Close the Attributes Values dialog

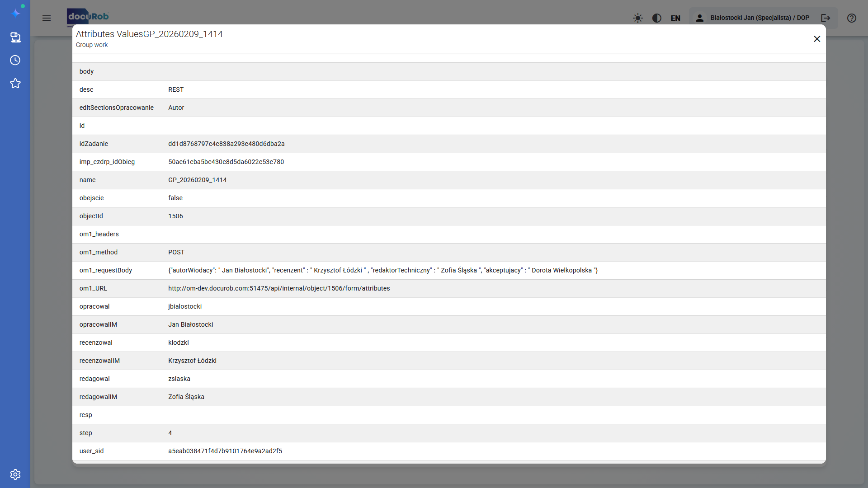tap(817, 39)
